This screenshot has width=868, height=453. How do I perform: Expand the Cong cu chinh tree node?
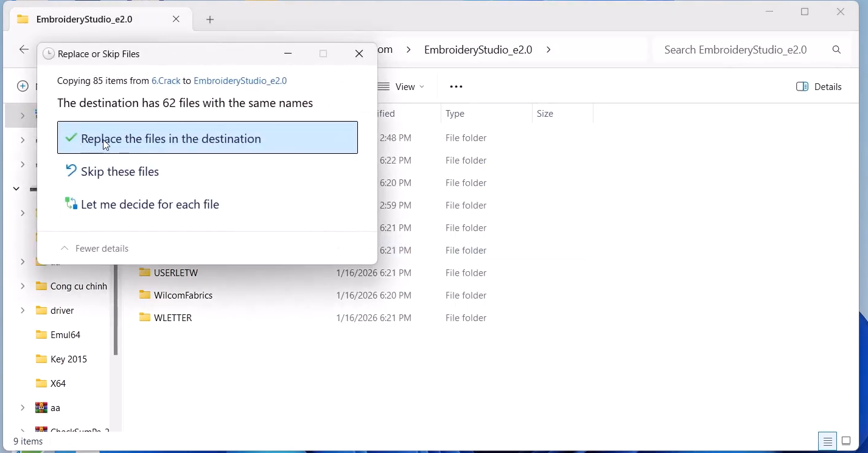click(x=23, y=286)
